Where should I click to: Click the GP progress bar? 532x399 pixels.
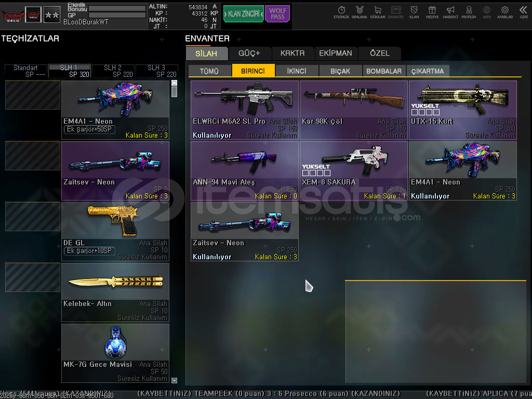click(117, 15)
